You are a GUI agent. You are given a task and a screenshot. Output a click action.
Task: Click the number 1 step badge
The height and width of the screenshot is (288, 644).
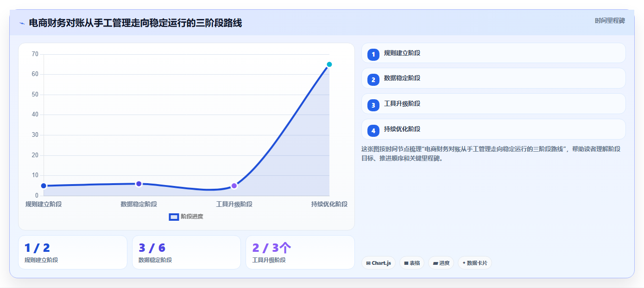click(x=373, y=54)
